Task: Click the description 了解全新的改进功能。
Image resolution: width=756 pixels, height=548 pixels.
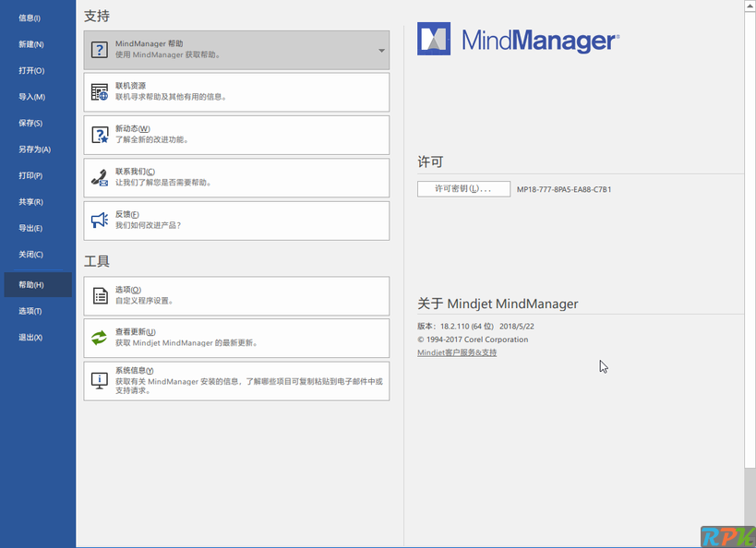Action: pyautogui.click(x=152, y=140)
